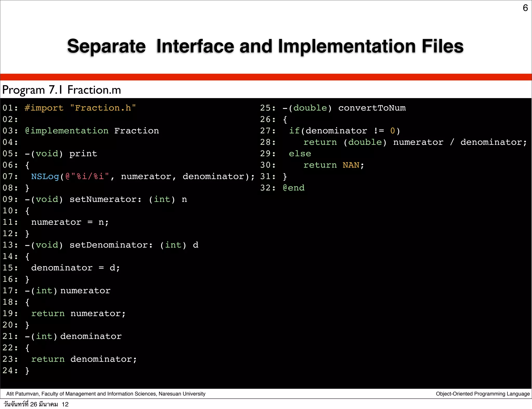
Task: Click 'denominator = d;' on line 15
Action: [x=75, y=268]
